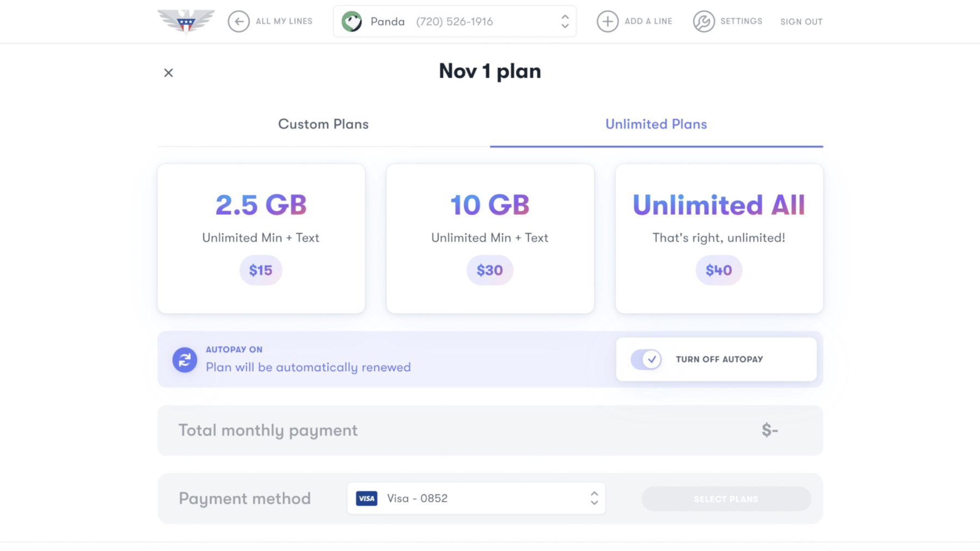The width and height of the screenshot is (980, 551).
Task: Click the Sign Out link
Action: click(801, 22)
